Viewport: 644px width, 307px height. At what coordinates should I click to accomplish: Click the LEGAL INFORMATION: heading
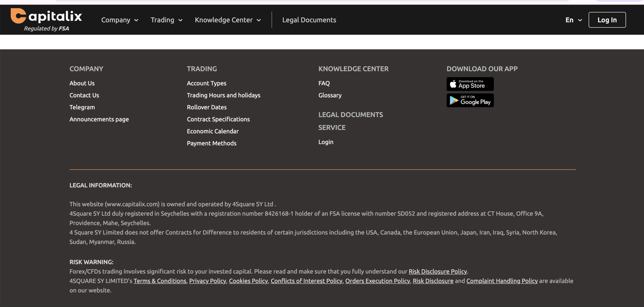tap(101, 185)
